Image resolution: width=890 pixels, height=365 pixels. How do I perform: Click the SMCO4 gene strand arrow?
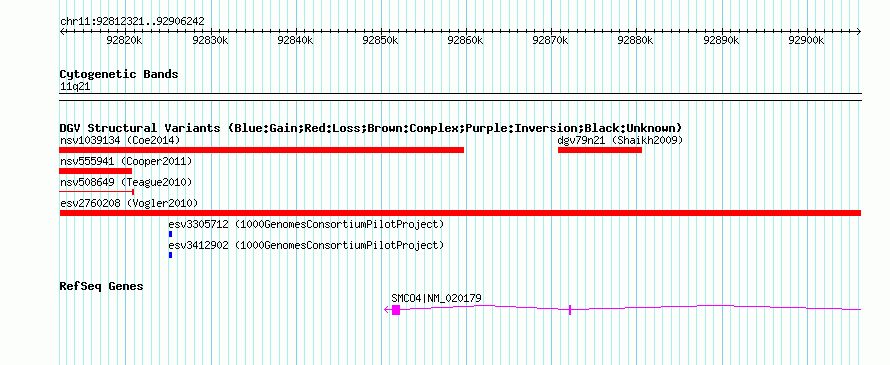[388, 309]
